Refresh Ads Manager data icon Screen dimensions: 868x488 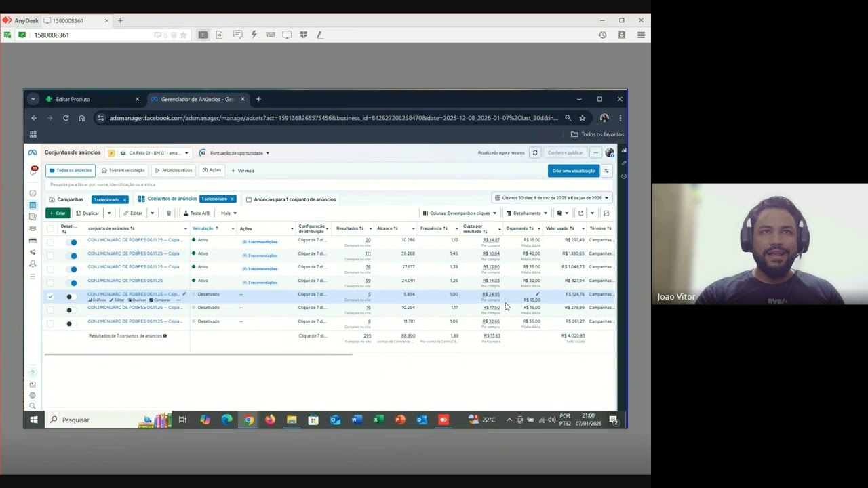click(535, 152)
